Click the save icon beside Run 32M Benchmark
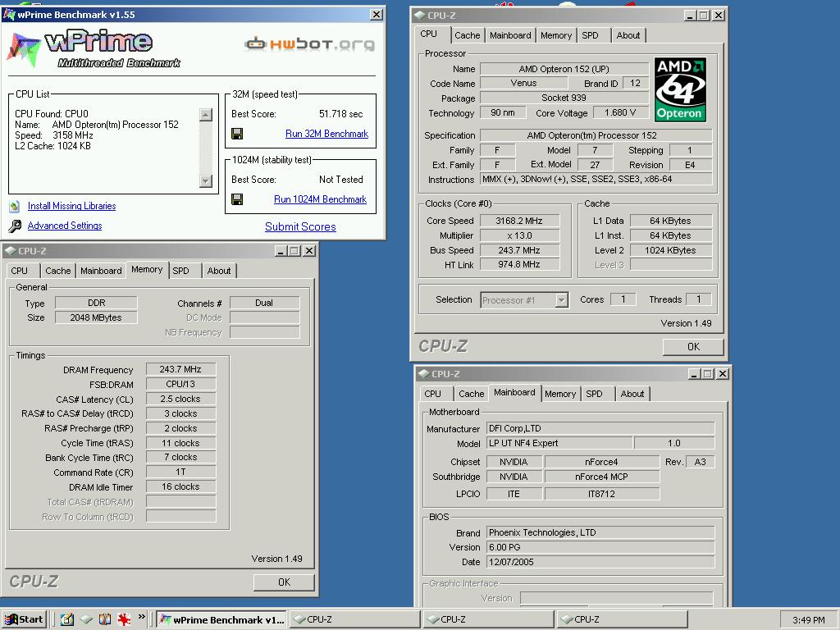The height and width of the screenshot is (630, 840). point(237,134)
